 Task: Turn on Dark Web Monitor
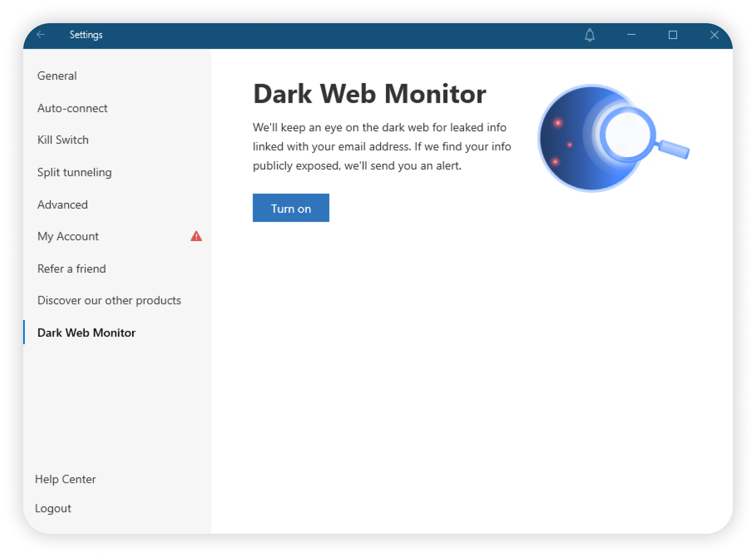291,208
